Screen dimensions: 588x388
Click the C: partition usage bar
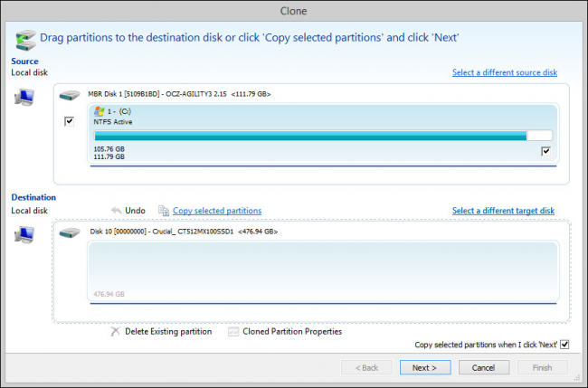point(323,136)
